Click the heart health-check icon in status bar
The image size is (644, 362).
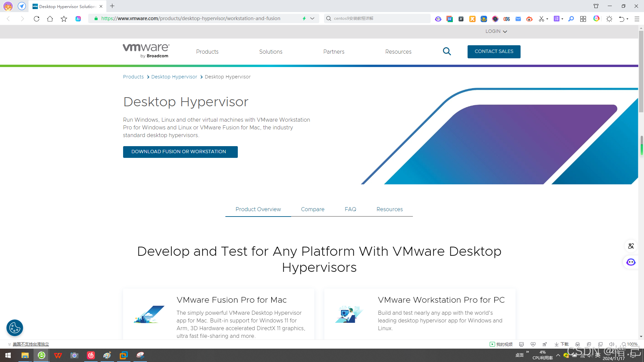[533, 344]
